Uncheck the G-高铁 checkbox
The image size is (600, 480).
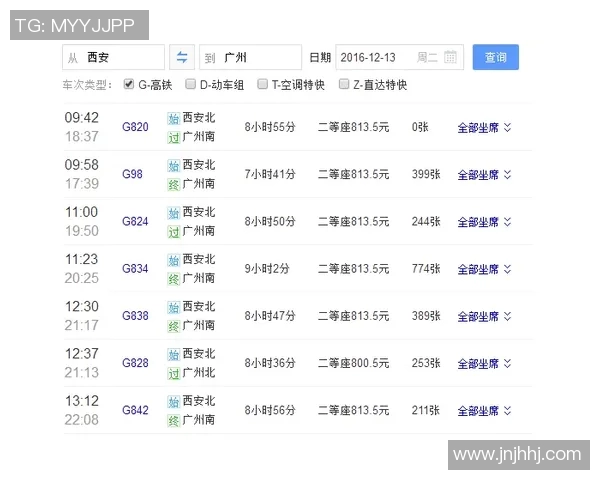[129, 84]
